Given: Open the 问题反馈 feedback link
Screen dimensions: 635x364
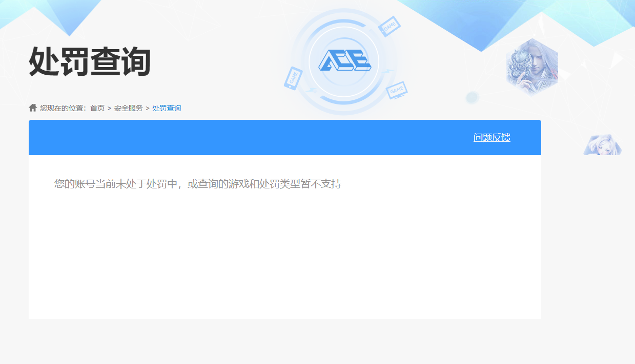Looking at the screenshot, I should pos(492,137).
